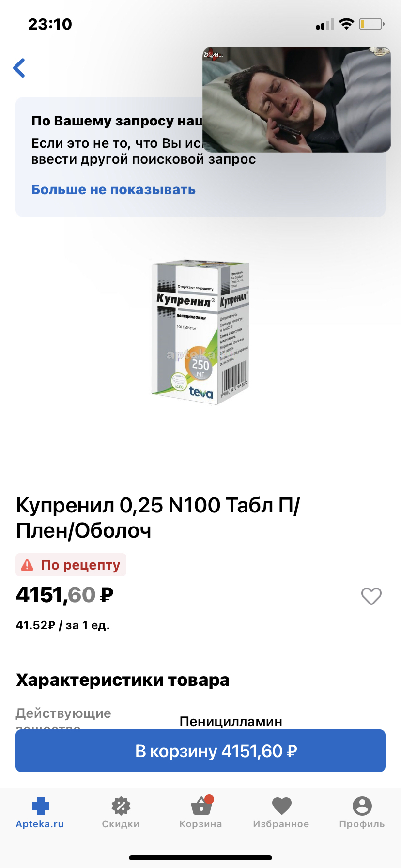Tap the basket icon with red dot
Viewport: 401px width, 868px height.
pyautogui.click(x=201, y=805)
